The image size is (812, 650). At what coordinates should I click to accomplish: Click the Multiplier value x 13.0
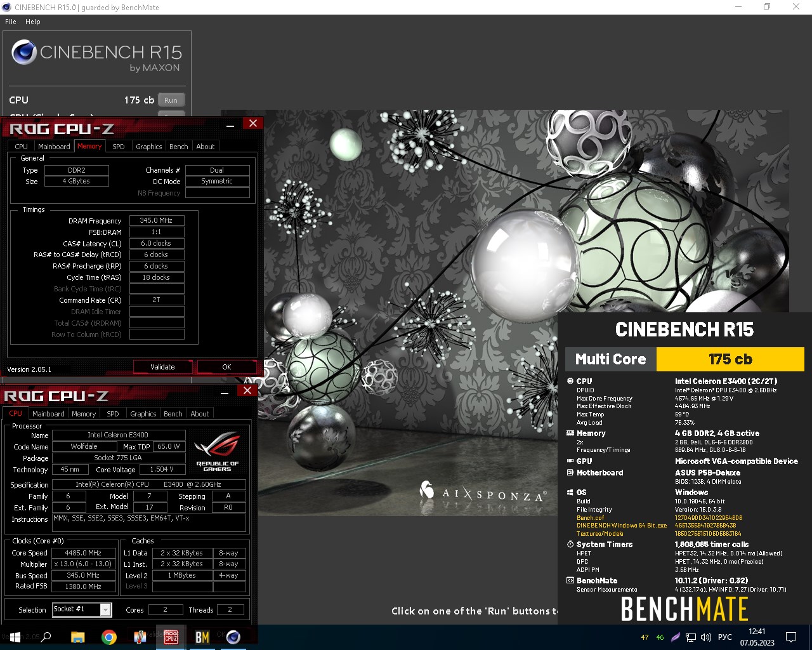[x=83, y=564]
